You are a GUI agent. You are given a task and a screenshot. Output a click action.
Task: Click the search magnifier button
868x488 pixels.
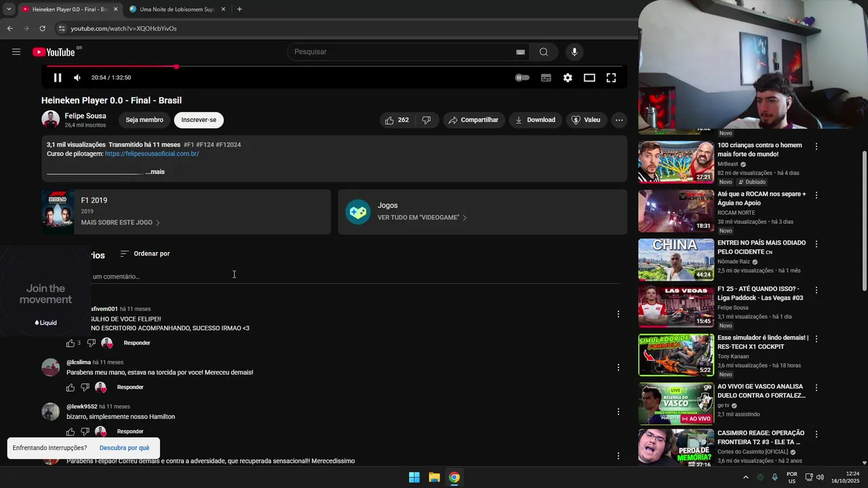[x=544, y=52]
